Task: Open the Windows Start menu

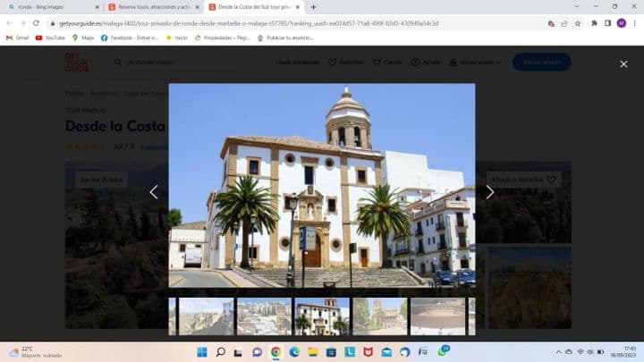Action: pos(202,352)
